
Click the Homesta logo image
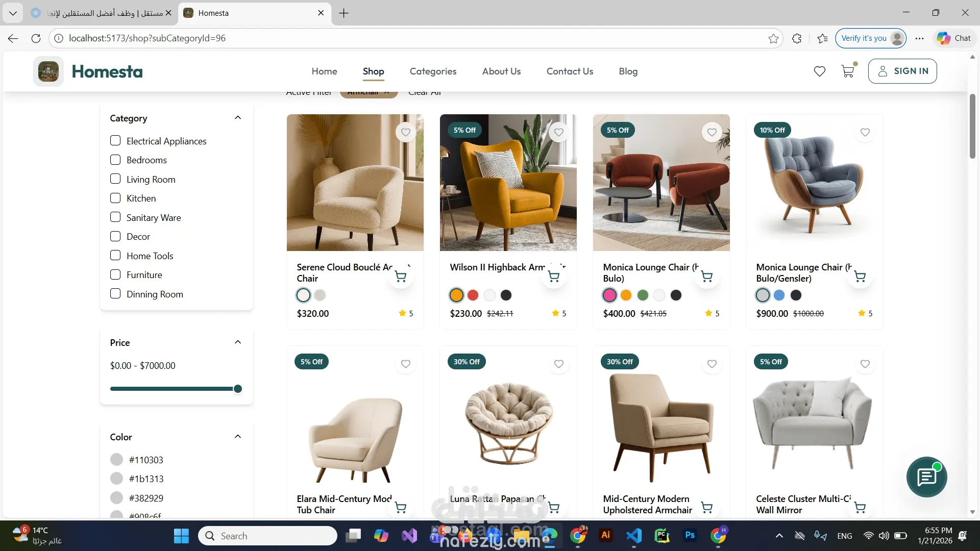click(48, 71)
